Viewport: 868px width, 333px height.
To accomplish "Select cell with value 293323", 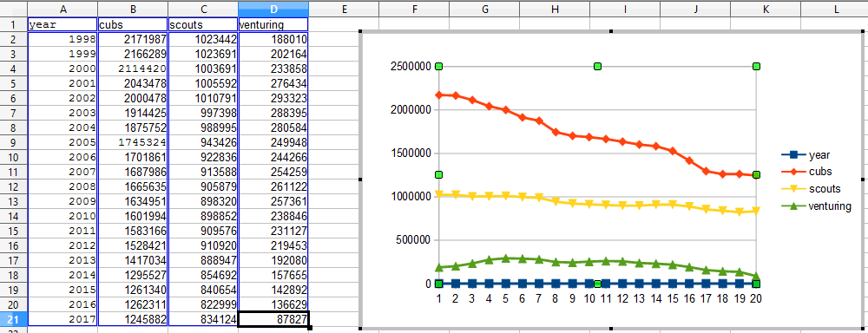I will [x=273, y=98].
